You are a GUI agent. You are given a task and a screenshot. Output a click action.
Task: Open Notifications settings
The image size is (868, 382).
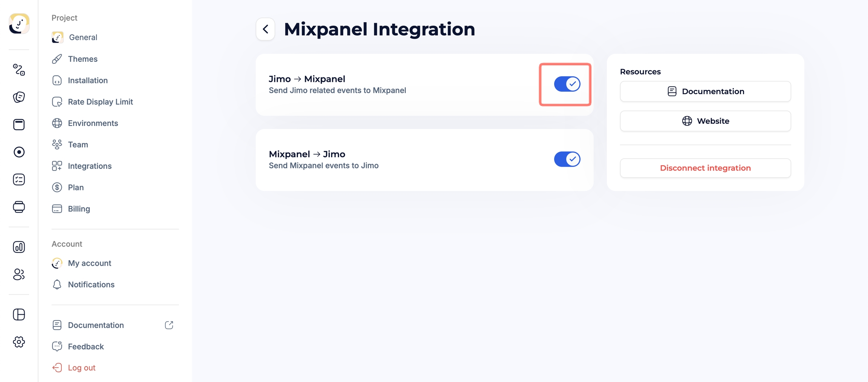click(91, 285)
